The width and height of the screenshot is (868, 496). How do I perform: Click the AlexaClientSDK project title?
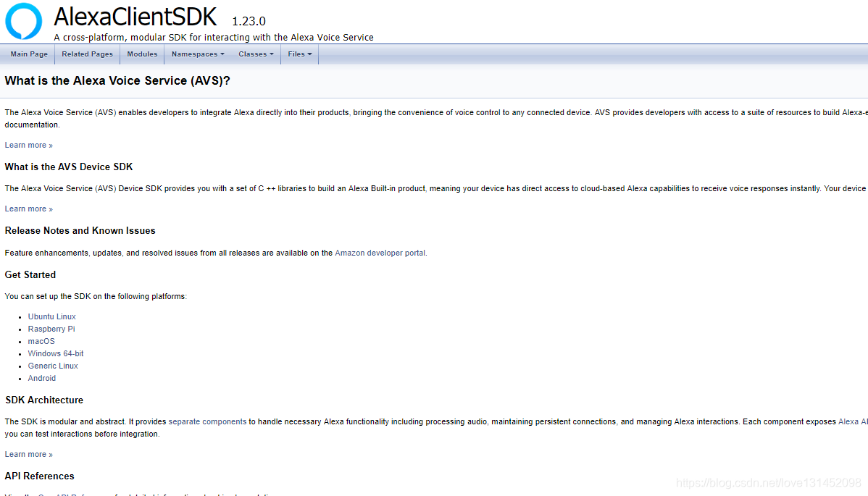[135, 17]
